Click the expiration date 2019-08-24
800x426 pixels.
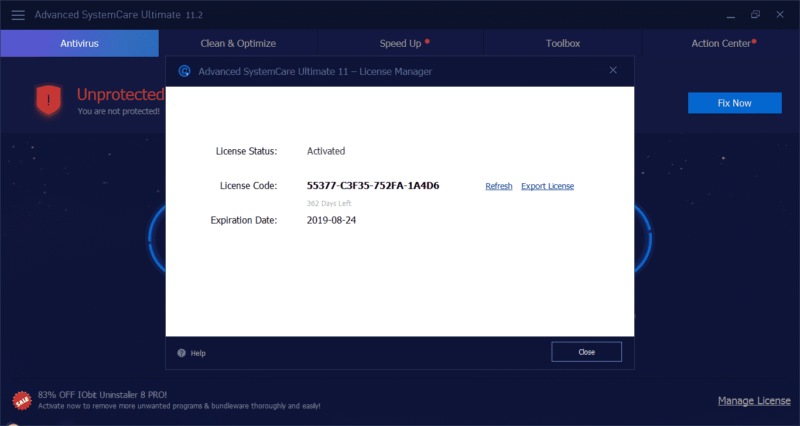coord(331,220)
